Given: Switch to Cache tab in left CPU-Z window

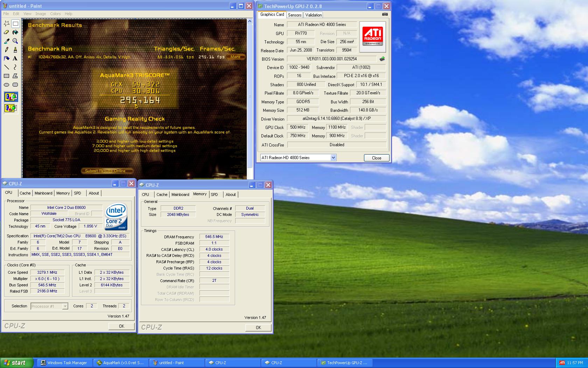Looking at the screenshot, I should tap(25, 193).
